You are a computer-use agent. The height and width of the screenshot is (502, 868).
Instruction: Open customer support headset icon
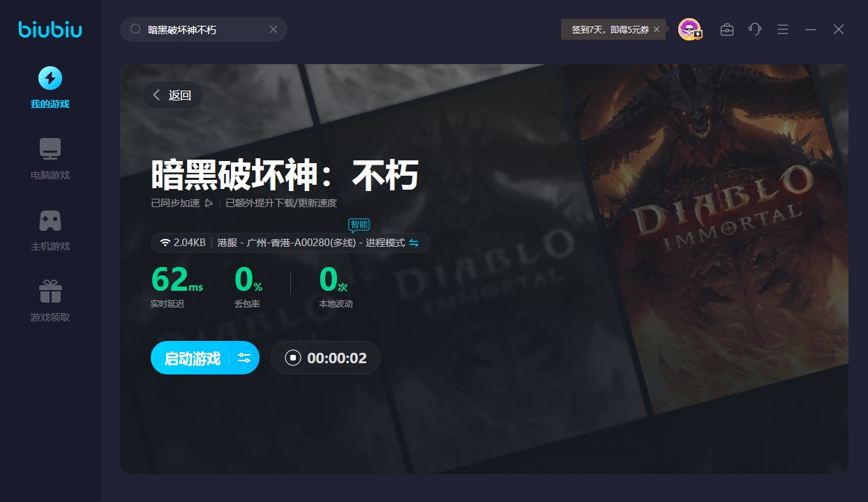point(755,29)
